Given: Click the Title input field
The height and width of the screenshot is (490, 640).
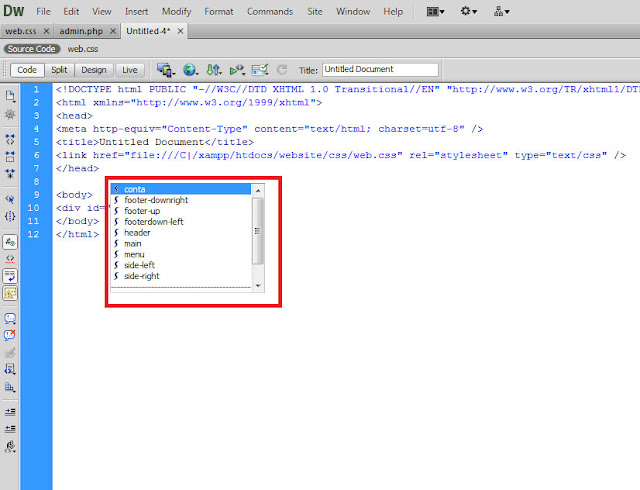Looking at the screenshot, I should [x=380, y=69].
